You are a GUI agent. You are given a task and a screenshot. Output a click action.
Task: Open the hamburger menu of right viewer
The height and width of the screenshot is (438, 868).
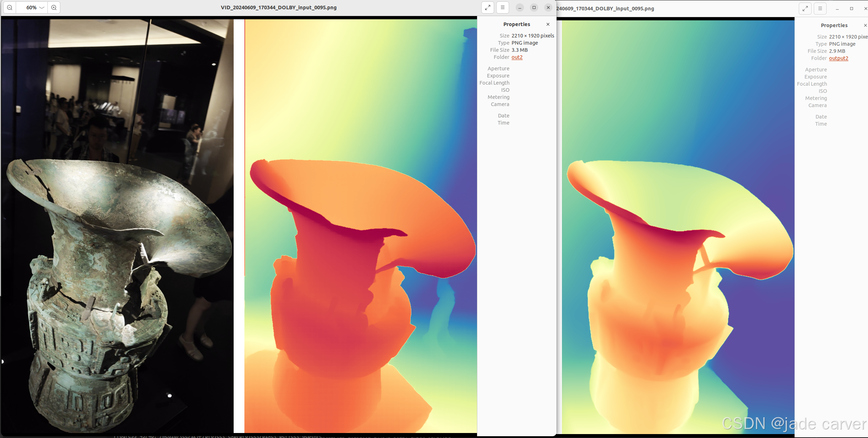coord(820,9)
